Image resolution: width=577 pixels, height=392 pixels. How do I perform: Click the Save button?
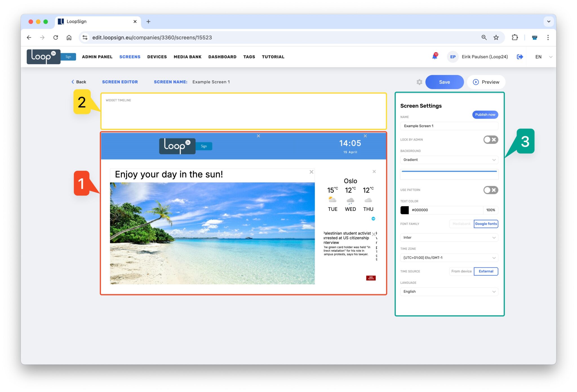point(444,82)
